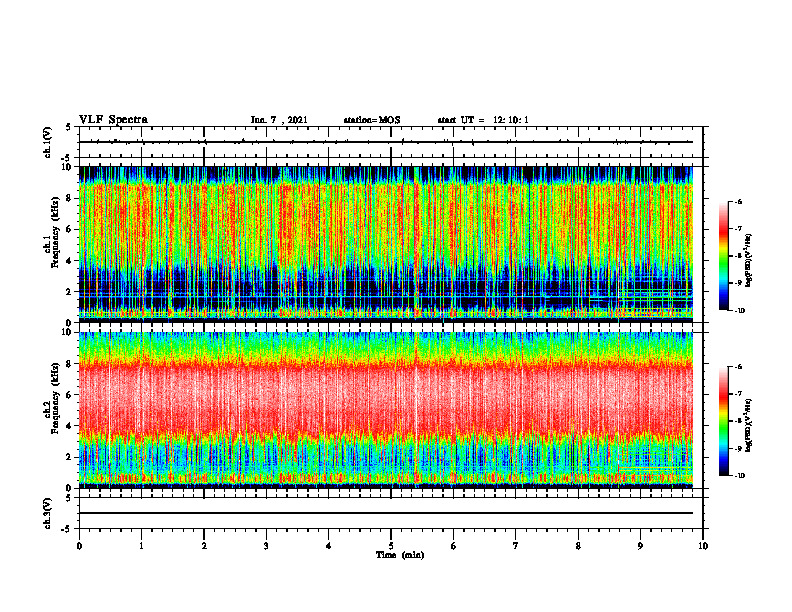Click the "-6" value on ch.1 color bar
Viewport: 792px width, 612px height.
click(738, 201)
